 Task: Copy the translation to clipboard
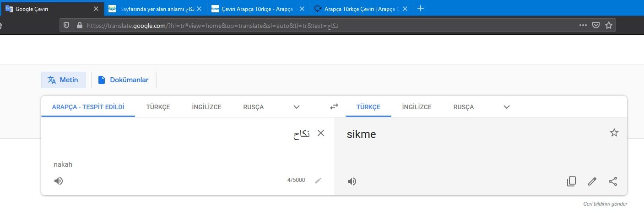pyautogui.click(x=571, y=181)
